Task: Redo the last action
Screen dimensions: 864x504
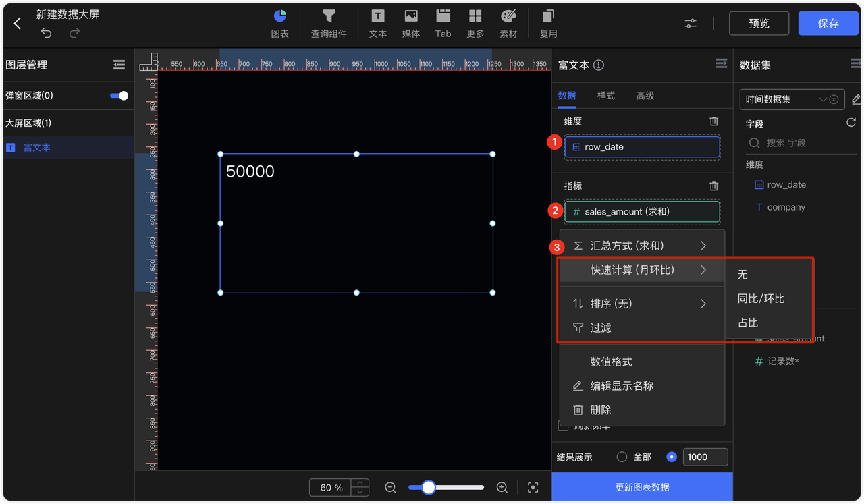Action: 74,32
